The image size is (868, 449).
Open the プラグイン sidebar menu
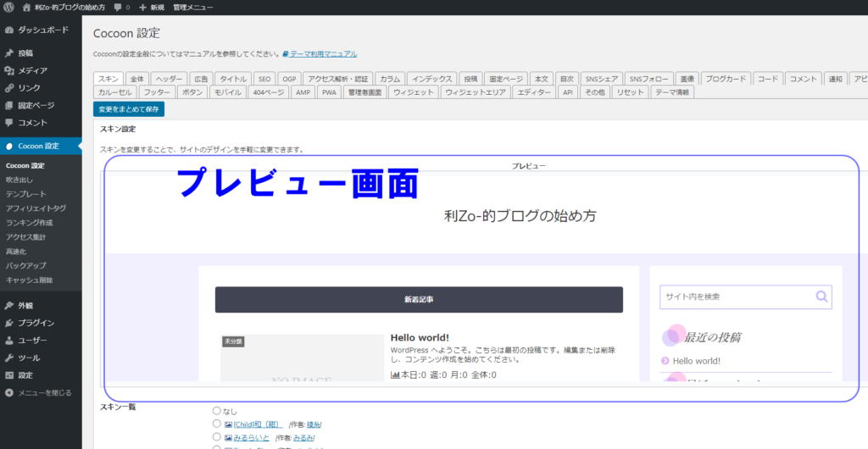click(x=36, y=323)
